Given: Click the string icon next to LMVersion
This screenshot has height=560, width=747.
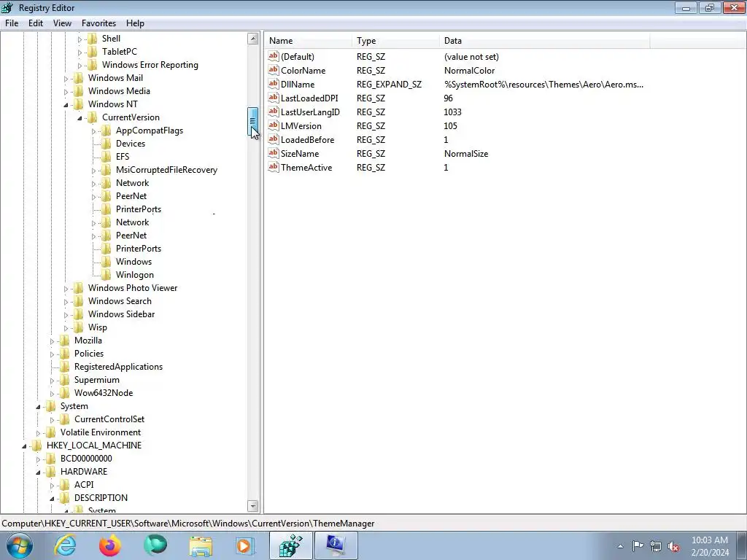Looking at the screenshot, I should tap(273, 125).
